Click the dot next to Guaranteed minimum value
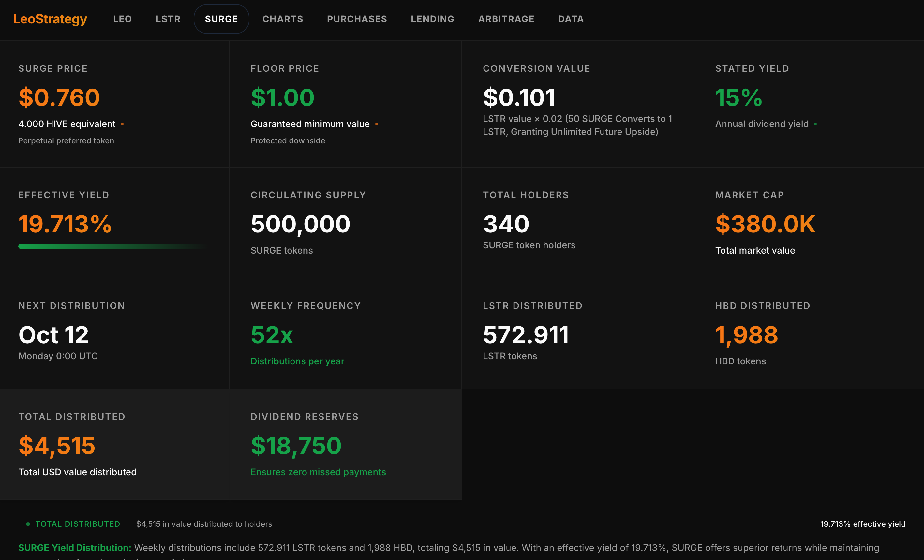 (x=377, y=124)
